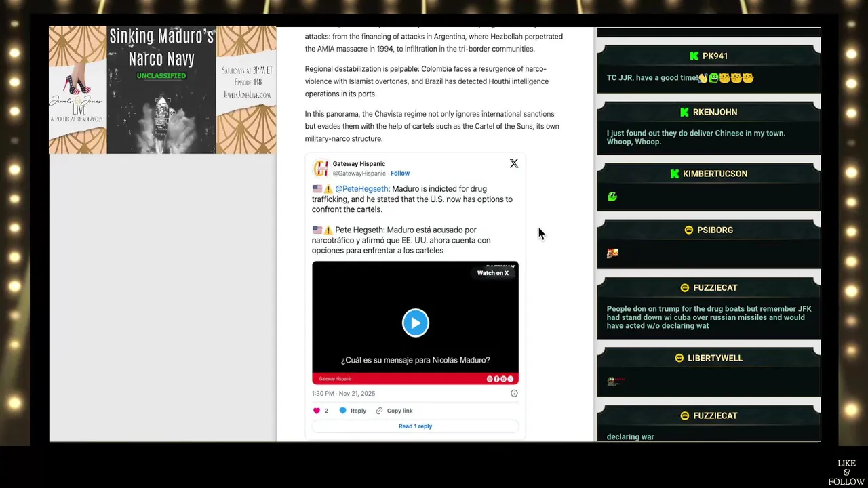Click UNCLASSIFIED label on banner

coord(161,76)
